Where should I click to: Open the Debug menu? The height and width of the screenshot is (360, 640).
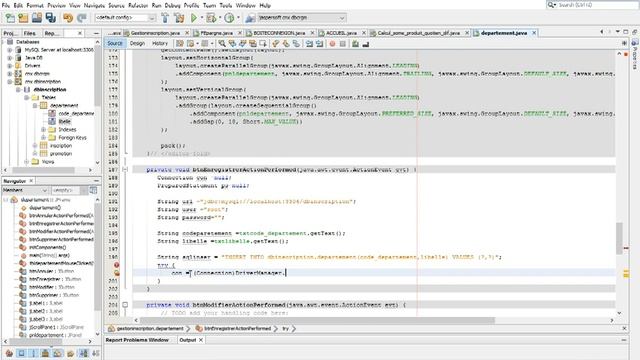(173, 5)
